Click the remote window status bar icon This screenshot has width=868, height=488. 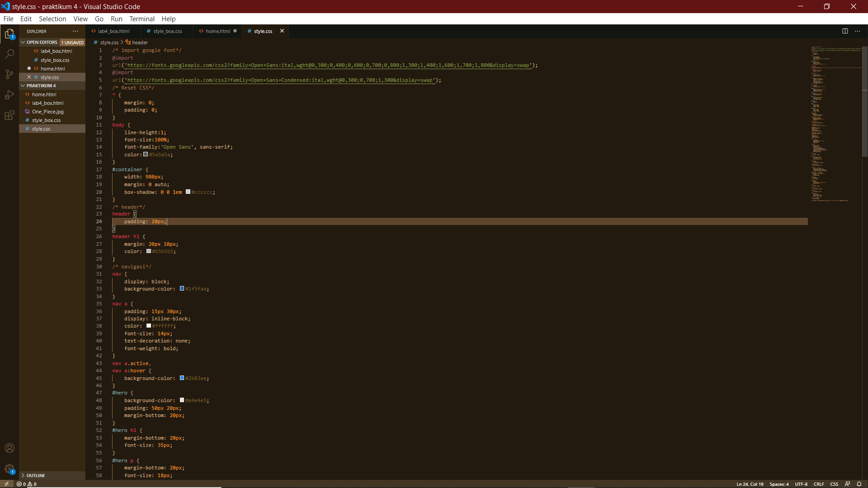pos(7,484)
